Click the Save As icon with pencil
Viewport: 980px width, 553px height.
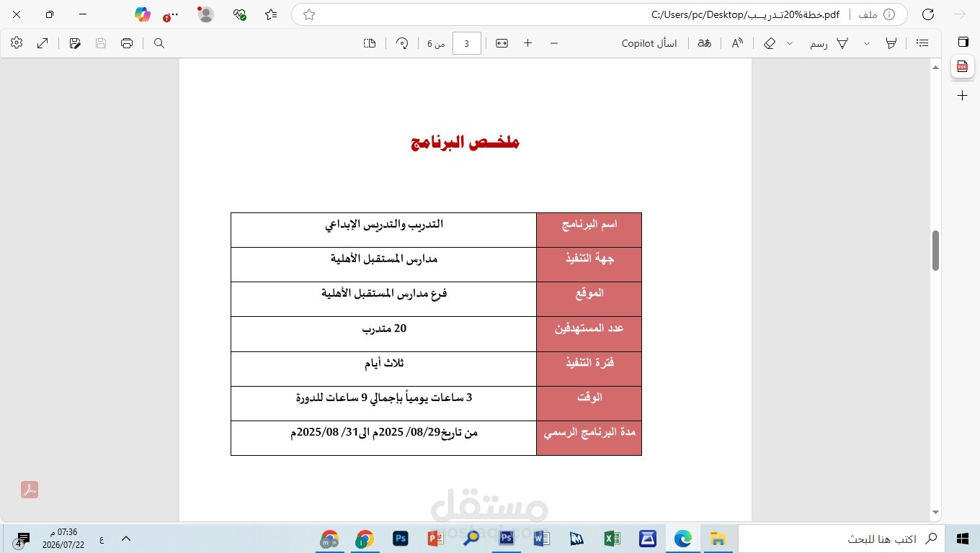(x=75, y=43)
